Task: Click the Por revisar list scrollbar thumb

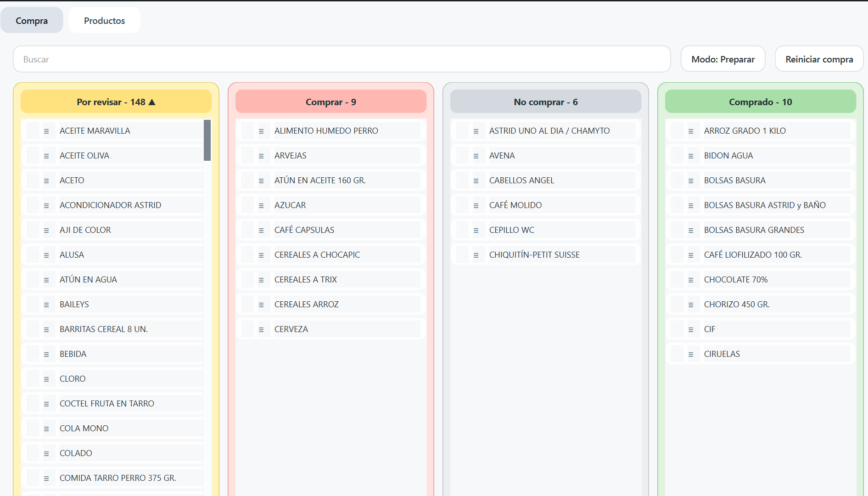Action: point(207,140)
